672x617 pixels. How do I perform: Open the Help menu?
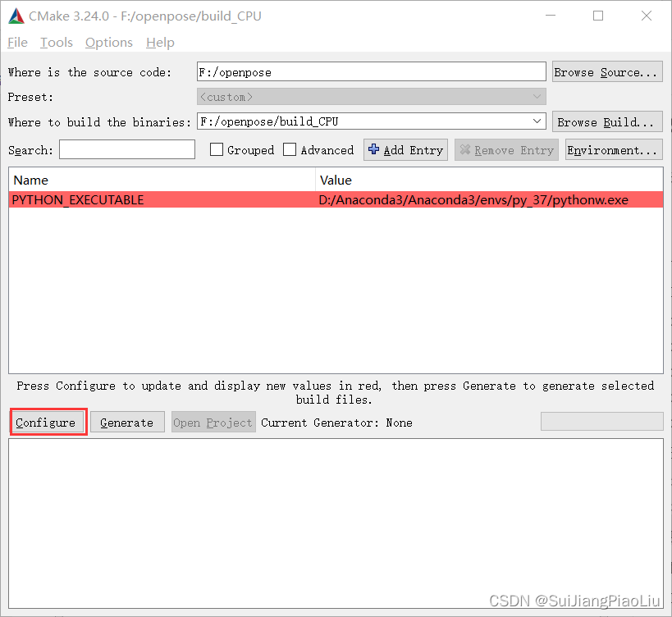tap(160, 43)
